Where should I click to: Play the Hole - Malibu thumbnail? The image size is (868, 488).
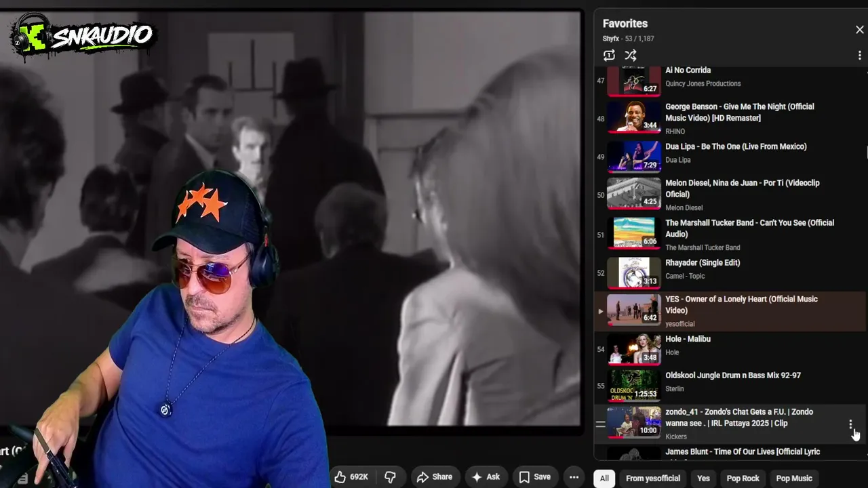click(x=633, y=350)
